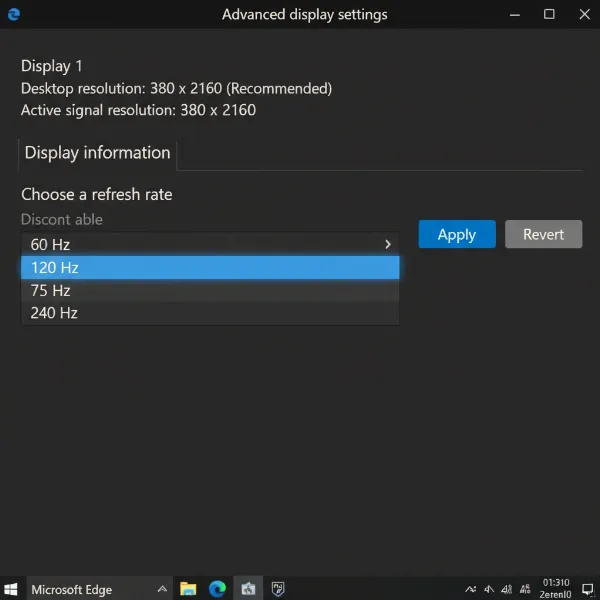Viewport: 600px width, 600px height.
Task: Expand the taskbar caret beside Microsoft Edge
Action: click(x=162, y=589)
